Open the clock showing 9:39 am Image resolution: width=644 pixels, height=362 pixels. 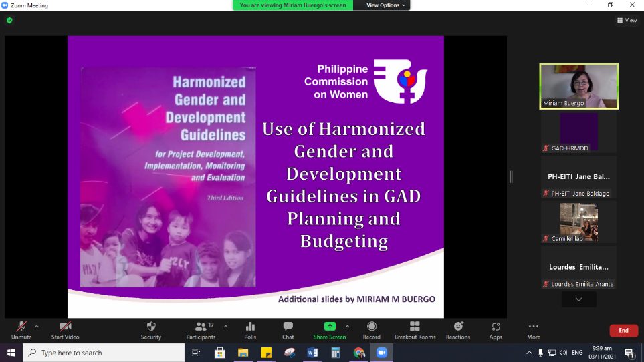(602, 353)
